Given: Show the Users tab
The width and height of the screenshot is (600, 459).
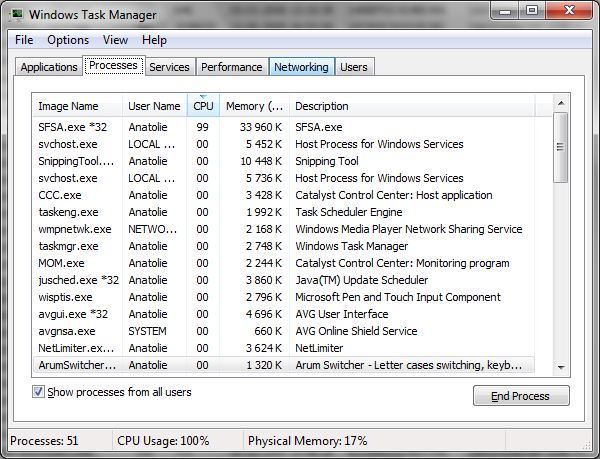Looking at the screenshot, I should [354, 67].
